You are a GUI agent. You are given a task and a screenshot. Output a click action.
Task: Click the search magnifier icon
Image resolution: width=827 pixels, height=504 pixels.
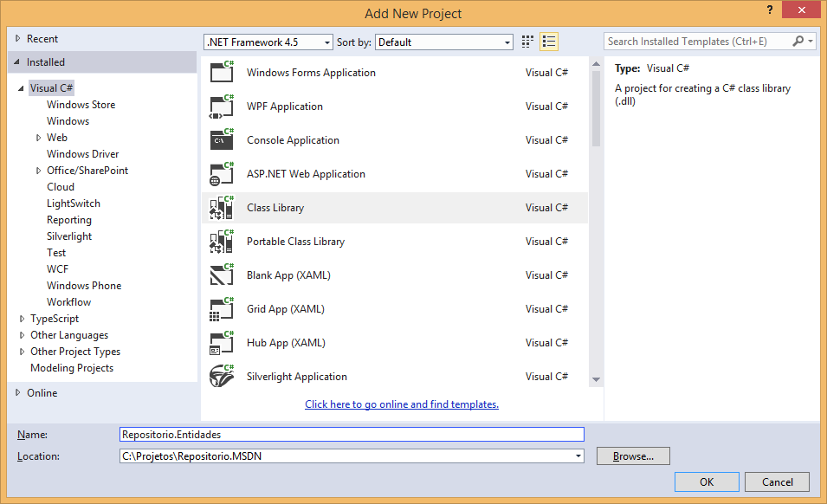[798, 41]
